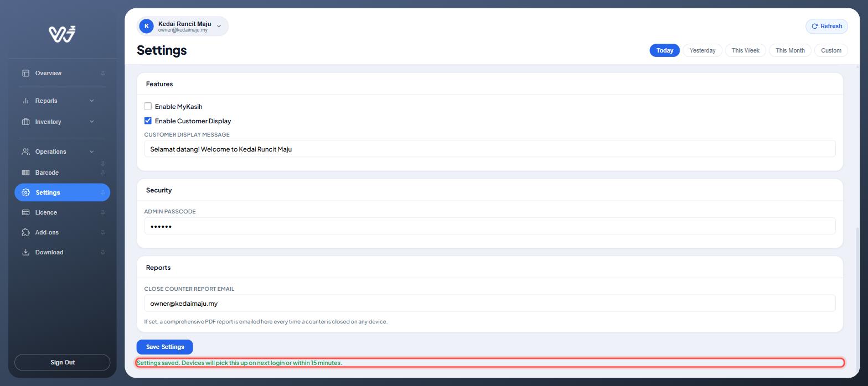The width and height of the screenshot is (868, 386).
Task: Pin the Licence menu item
Action: pyautogui.click(x=102, y=212)
